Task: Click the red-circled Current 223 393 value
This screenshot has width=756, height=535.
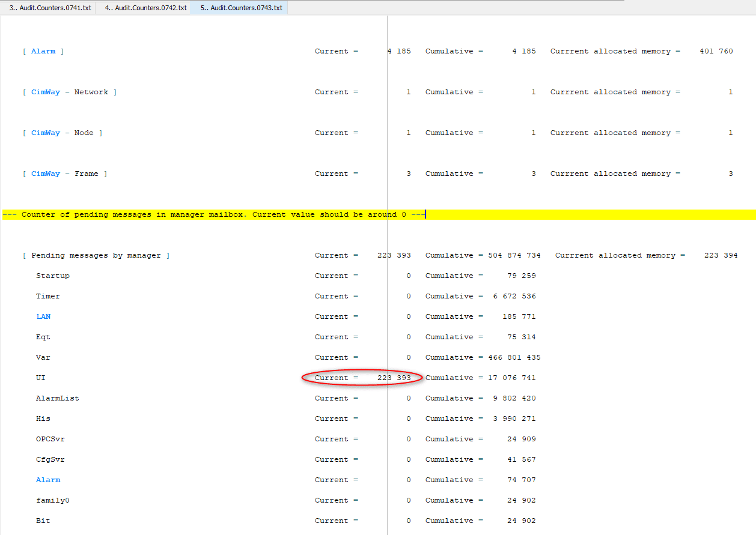Action: (361, 378)
